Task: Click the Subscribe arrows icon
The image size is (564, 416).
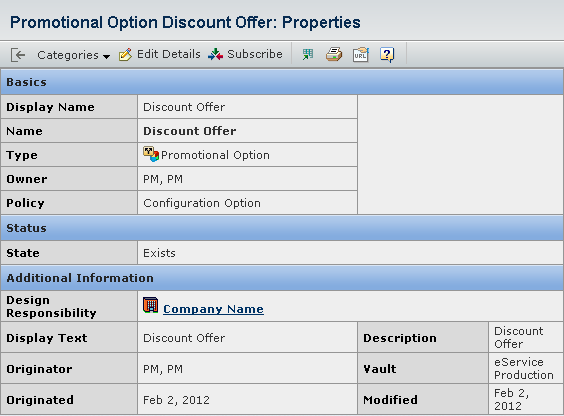Action: [x=215, y=55]
